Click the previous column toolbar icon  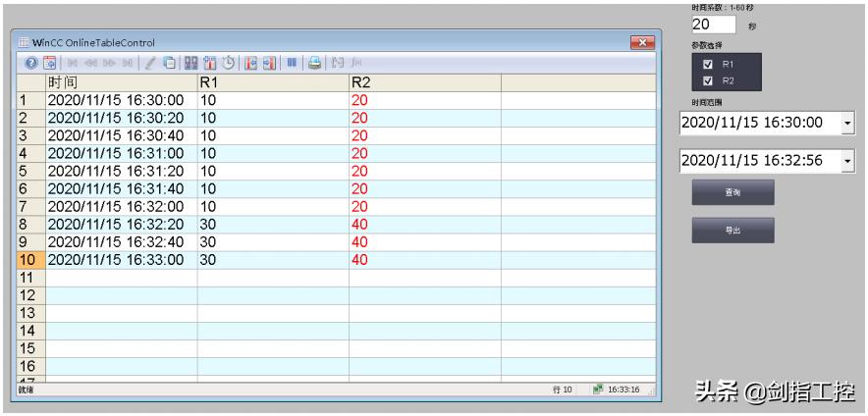pyautogui.click(x=249, y=63)
